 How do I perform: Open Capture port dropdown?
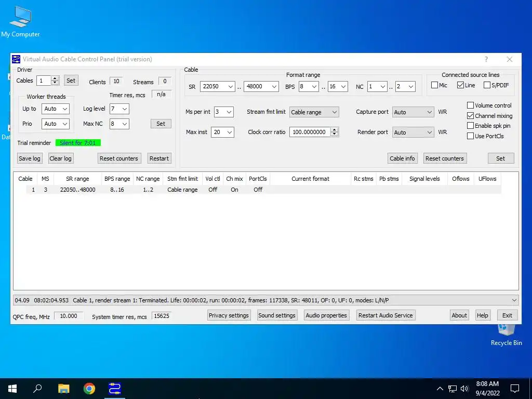(x=413, y=112)
